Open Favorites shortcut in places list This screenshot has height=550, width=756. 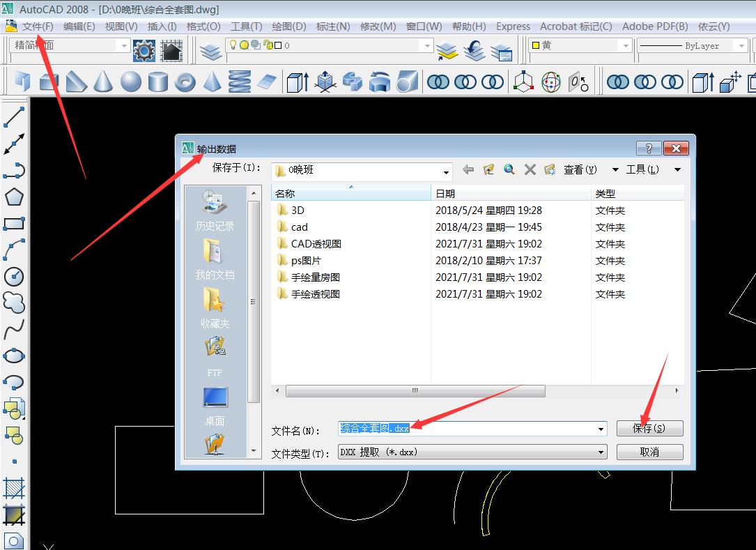215,308
